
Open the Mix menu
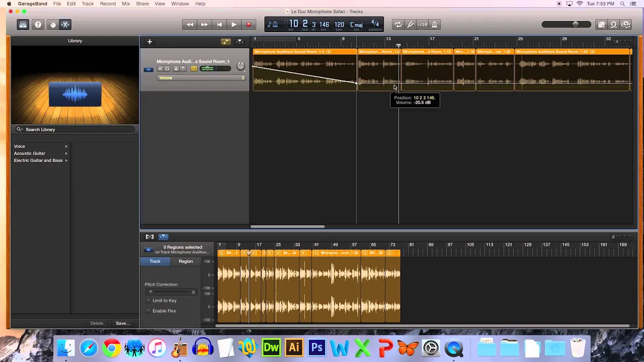point(126,4)
